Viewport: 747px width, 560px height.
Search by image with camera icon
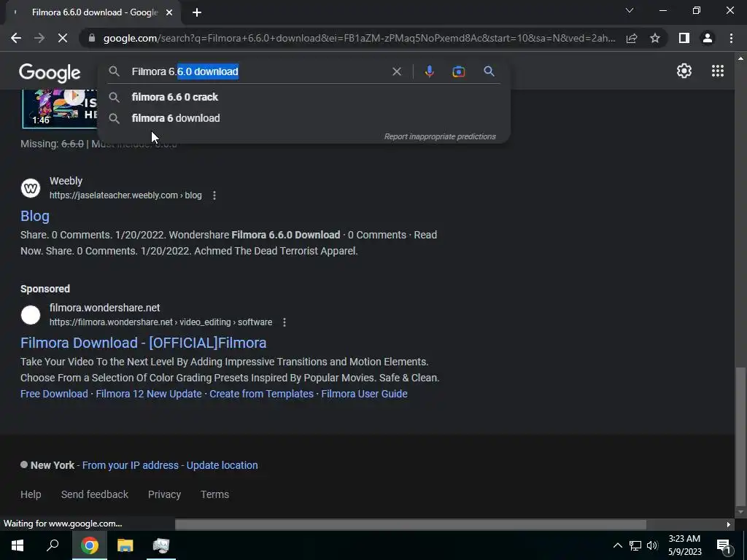pyautogui.click(x=458, y=71)
